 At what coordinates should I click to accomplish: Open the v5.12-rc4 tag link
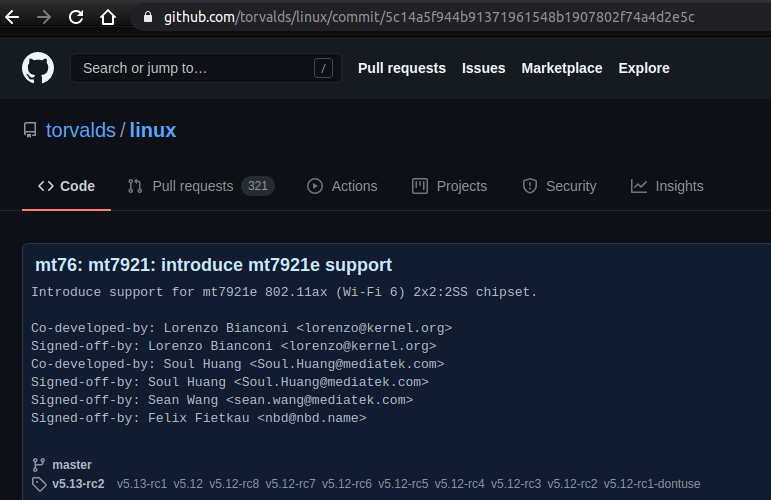coord(459,484)
